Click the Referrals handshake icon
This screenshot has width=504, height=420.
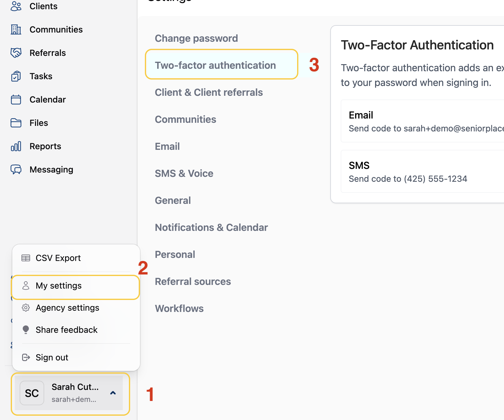[16, 53]
